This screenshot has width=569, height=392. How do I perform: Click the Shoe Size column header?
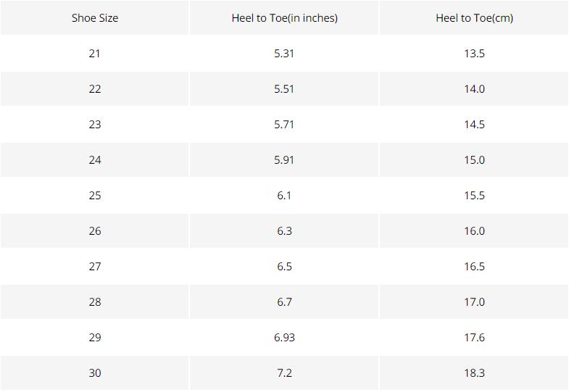tap(95, 18)
